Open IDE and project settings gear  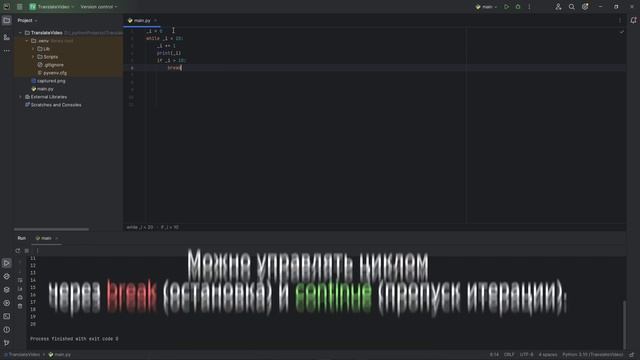coord(585,7)
